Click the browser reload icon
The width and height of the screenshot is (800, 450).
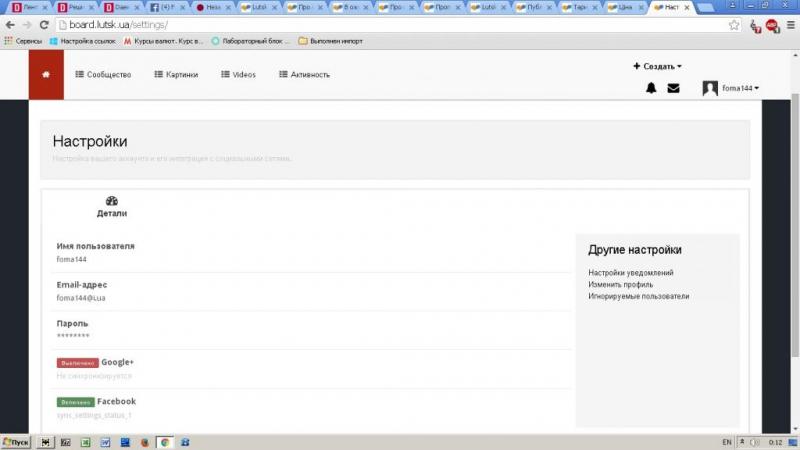click(44, 24)
